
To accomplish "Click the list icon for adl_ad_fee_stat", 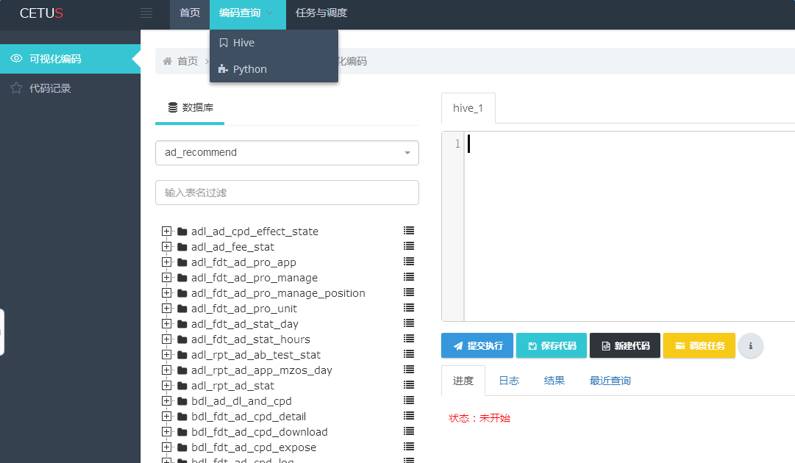I will [x=409, y=246].
